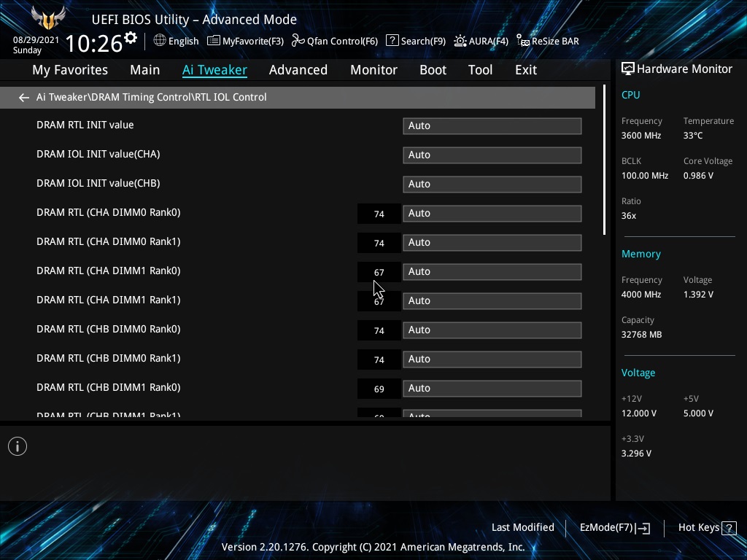Click the DRAM RTL INIT value label

pos(85,125)
